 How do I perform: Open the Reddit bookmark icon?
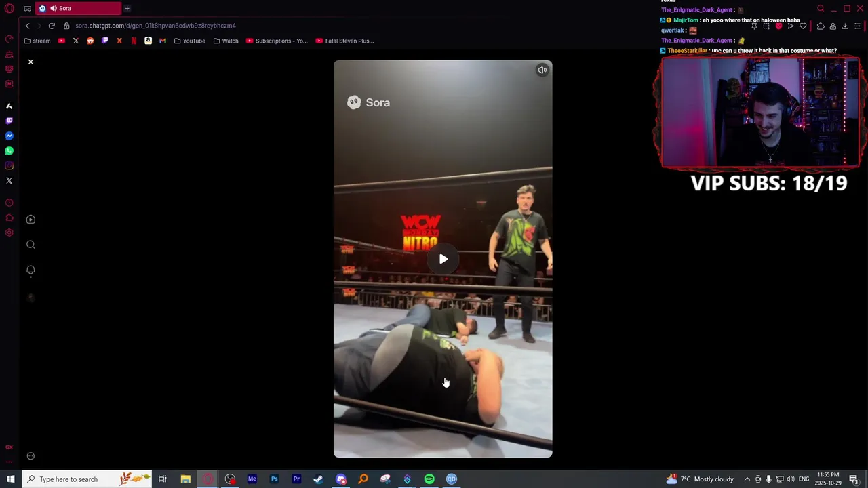pyautogui.click(x=90, y=41)
